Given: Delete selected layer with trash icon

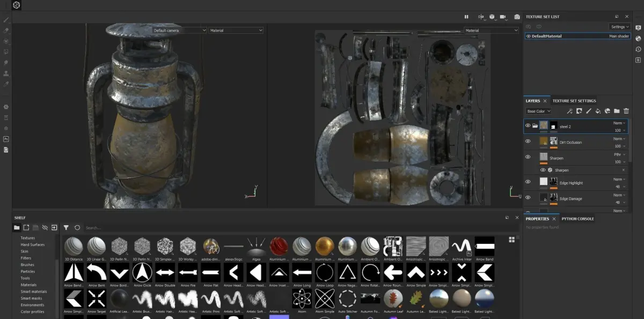Looking at the screenshot, I should coord(626,111).
